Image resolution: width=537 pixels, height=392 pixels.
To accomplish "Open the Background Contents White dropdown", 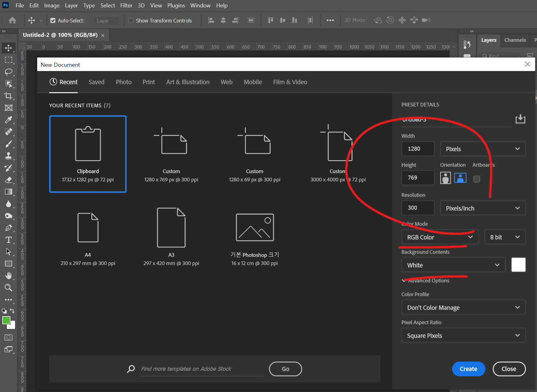I will [453, 265].
